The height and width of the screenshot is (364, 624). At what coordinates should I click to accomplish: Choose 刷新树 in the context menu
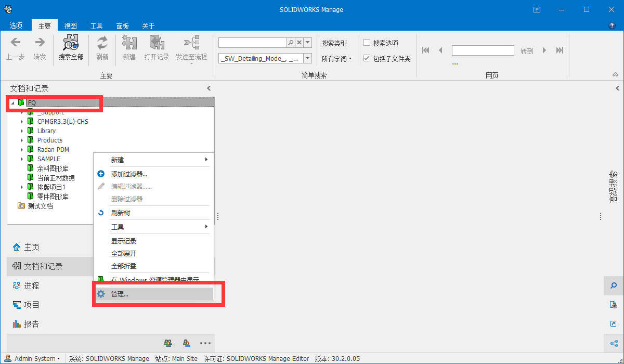tap(153, 213)
